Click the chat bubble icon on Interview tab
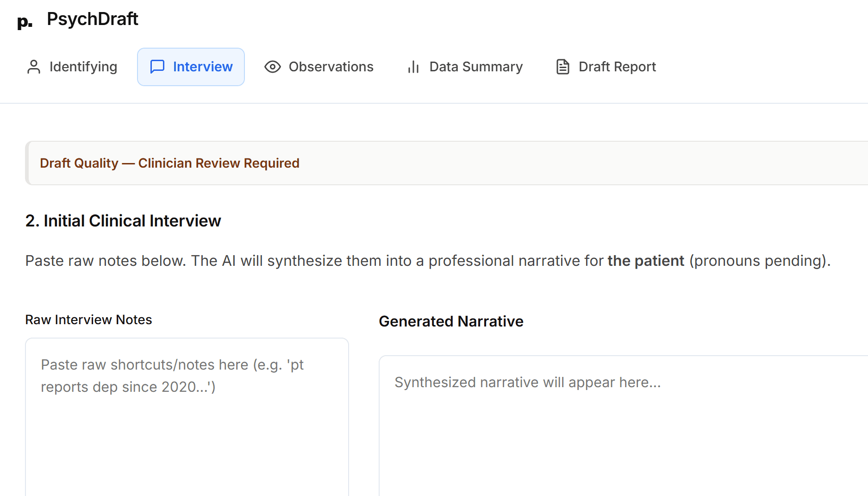Viewport: 868px width, 496px height. pyautogui.click(x=157, y=67)
